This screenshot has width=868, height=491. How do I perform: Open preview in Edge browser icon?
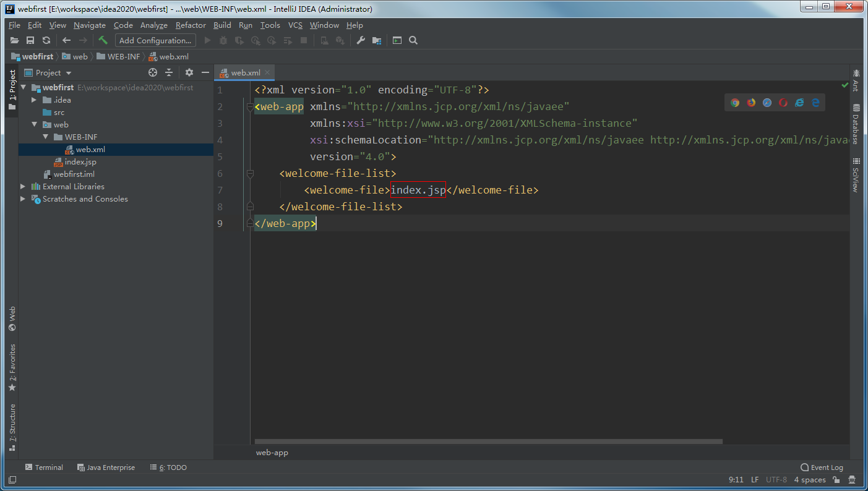coord(815,103)
